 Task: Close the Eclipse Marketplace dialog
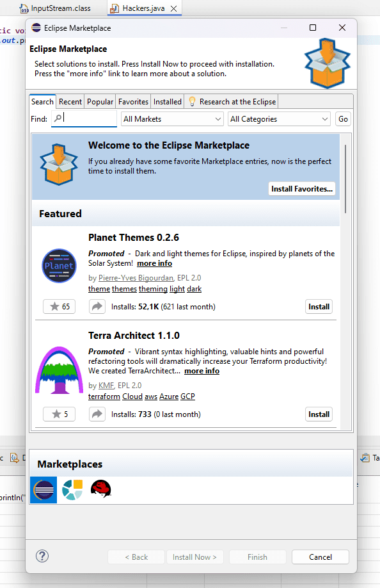[342, 28]
